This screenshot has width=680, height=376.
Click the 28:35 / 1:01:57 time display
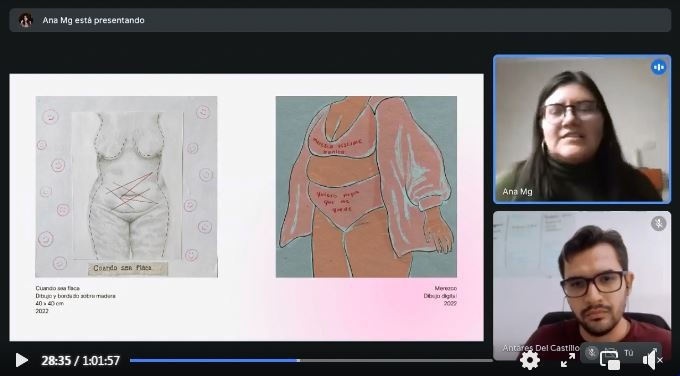(81, 360)
